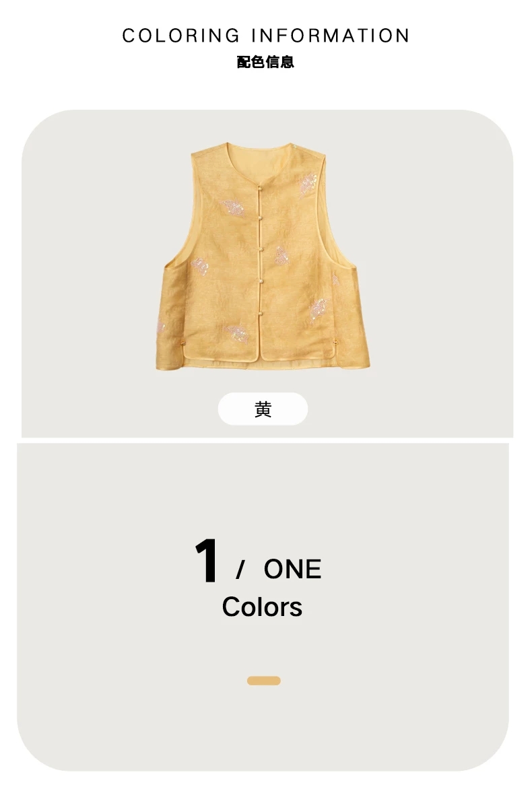Click the large "1" numeral
The width and height of the screenshot is (532, 789).
coord(206,561)
